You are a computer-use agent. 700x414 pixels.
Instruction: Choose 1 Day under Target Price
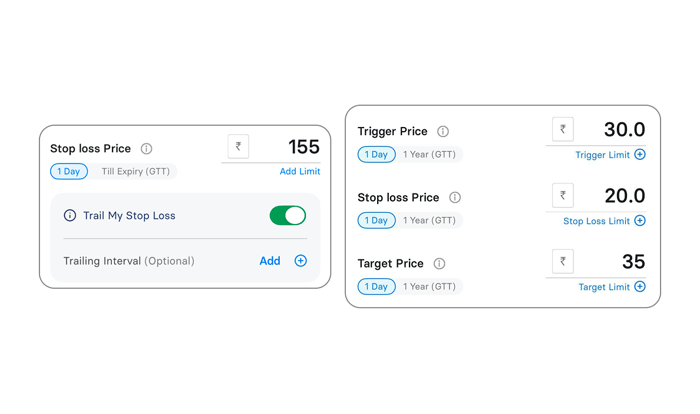(376, 287)
